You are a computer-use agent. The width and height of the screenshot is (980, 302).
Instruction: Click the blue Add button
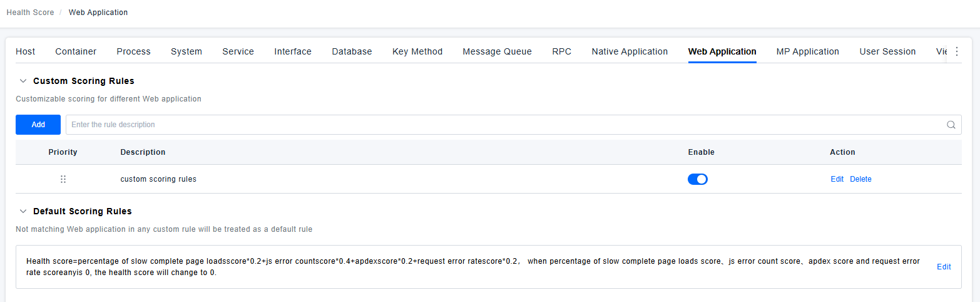[38, 125]
